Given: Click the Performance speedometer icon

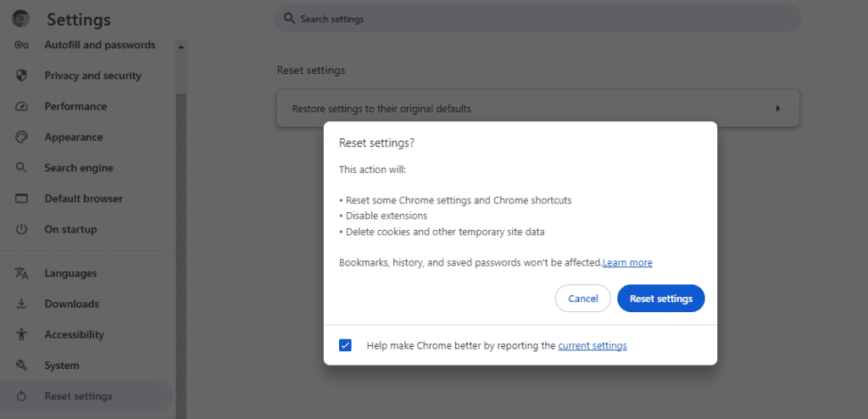Looking at the screenshot, I should tap(21, 106).
